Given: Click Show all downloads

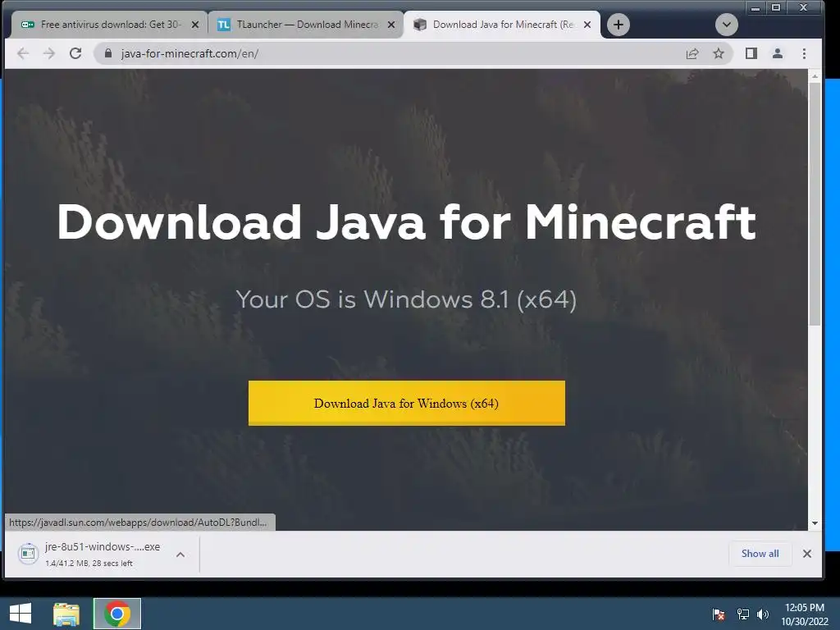Looking at the screenshot, I should tap(760, 554).
